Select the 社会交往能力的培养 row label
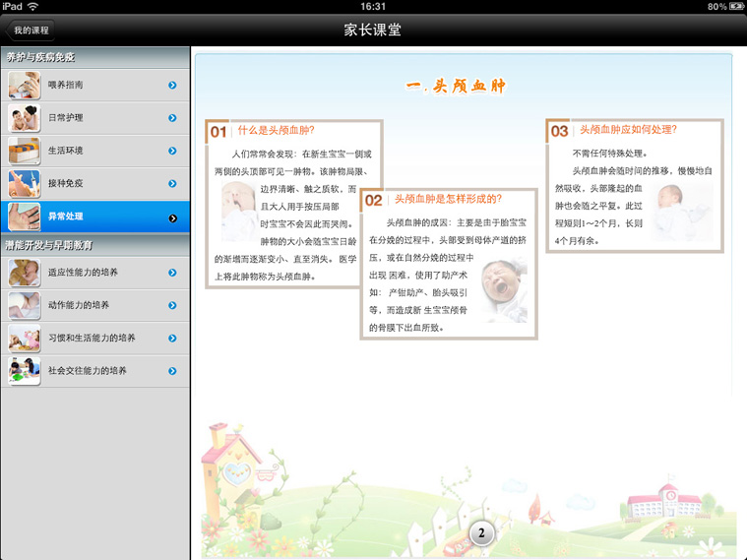 (x=88, y=371)
